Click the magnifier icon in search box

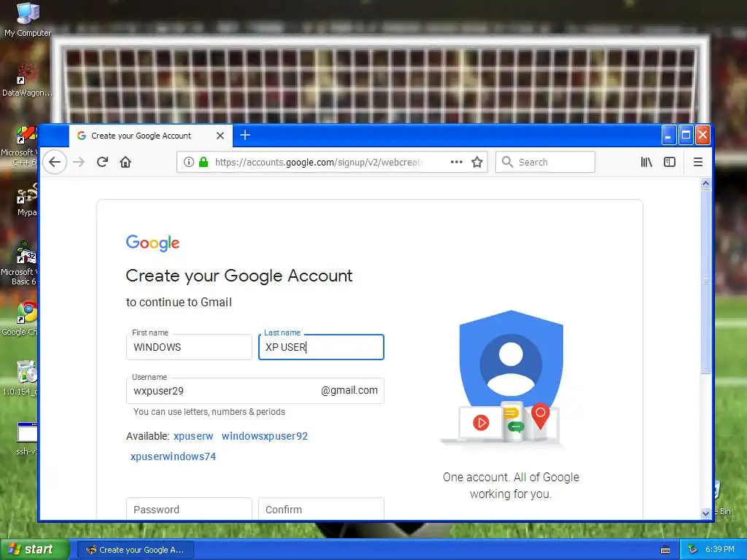508,163
